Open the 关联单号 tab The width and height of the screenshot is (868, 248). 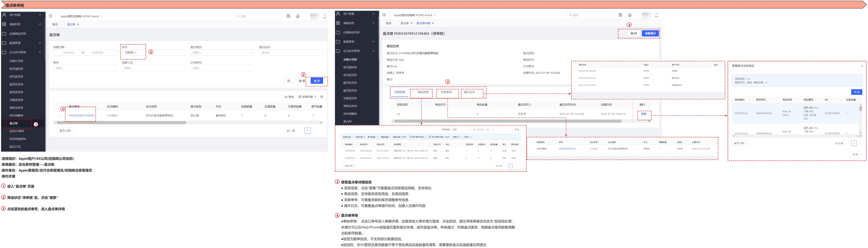[446, 92]
